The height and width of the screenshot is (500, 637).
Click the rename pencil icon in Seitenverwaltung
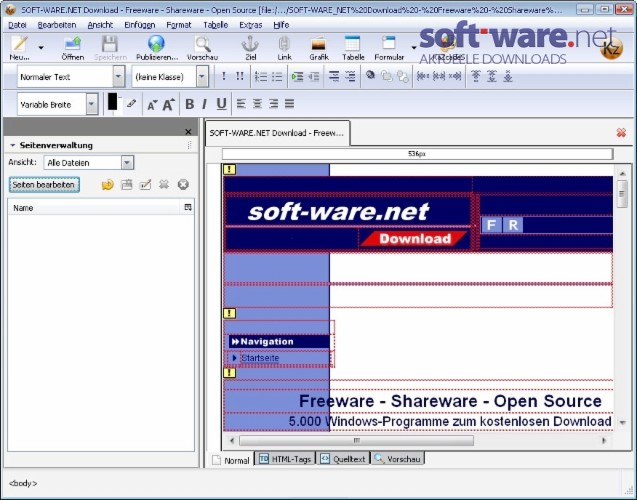tap(145, 184)
